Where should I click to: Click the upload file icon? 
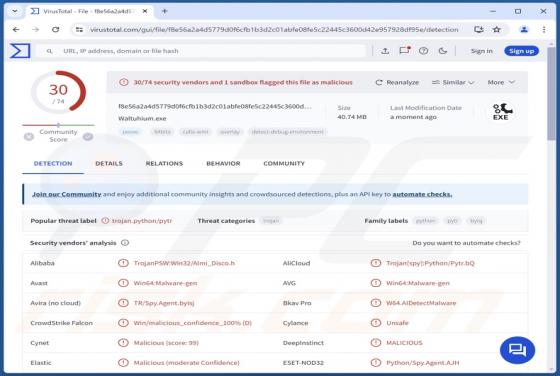385,51
